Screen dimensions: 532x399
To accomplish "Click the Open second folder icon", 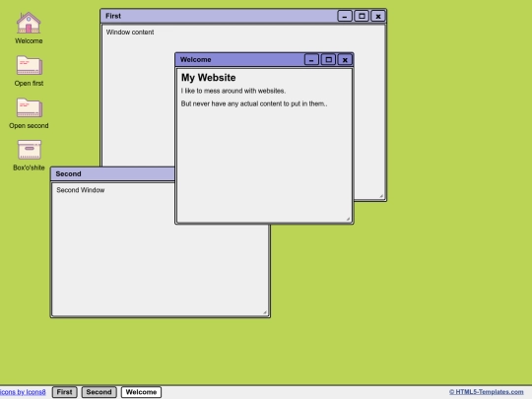I will tap(29, 107).
